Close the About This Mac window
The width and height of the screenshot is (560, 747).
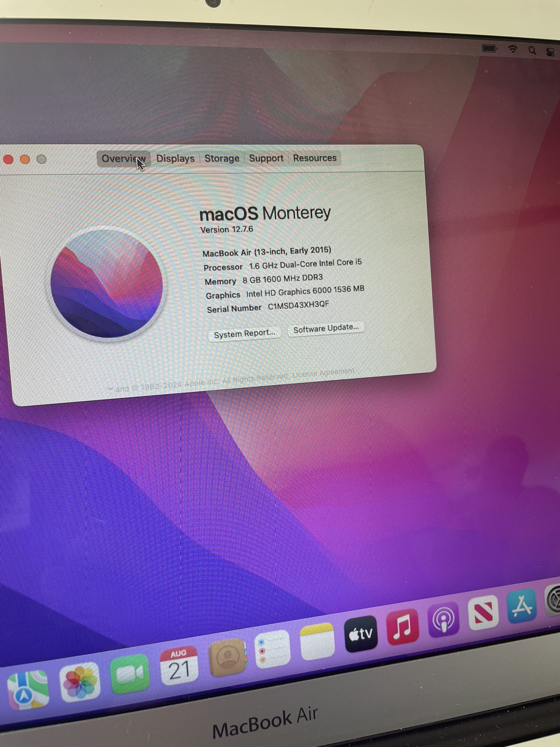[x=8, y=159]
